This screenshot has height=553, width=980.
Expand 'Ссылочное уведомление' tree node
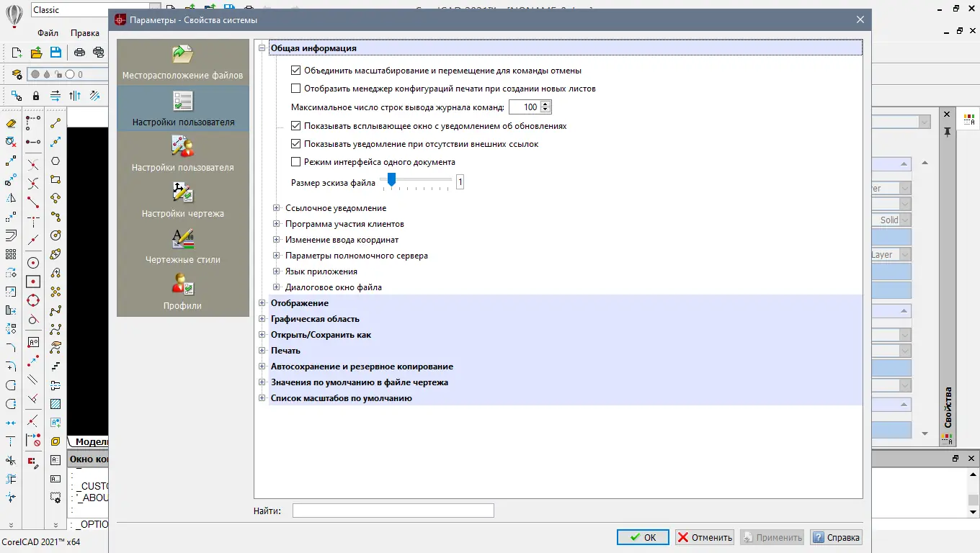(x=277, y=208)
